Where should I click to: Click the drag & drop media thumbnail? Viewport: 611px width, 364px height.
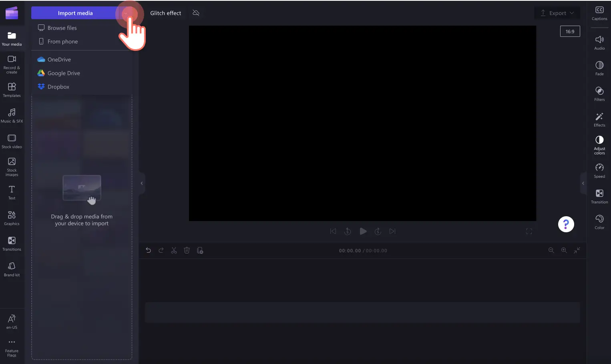click(82, 188)
